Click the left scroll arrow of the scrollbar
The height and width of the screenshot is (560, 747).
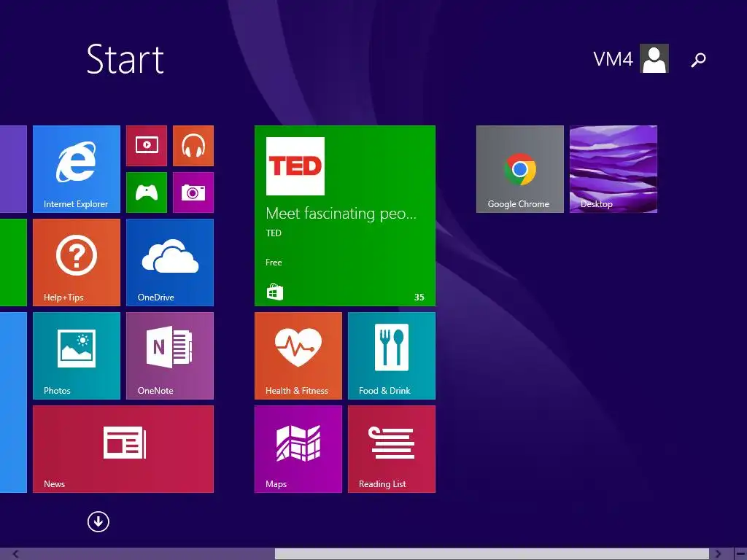[15, 554]
